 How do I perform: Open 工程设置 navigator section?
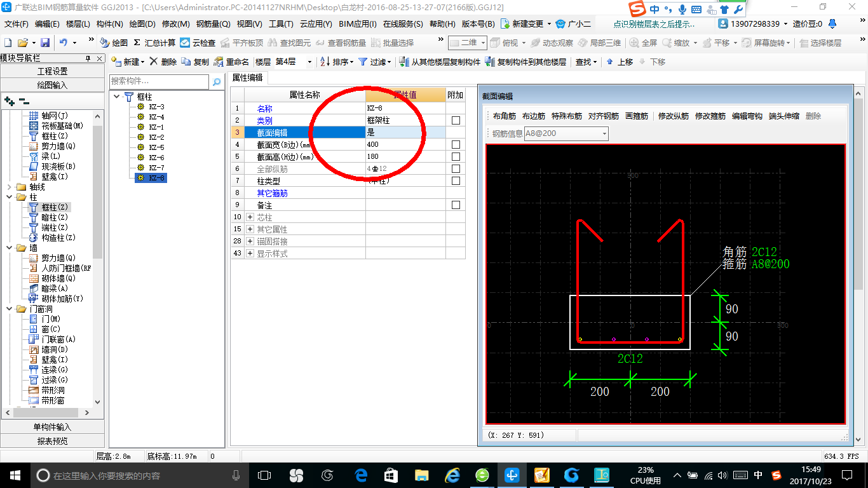pyautogui.click(x=52, y=71)
